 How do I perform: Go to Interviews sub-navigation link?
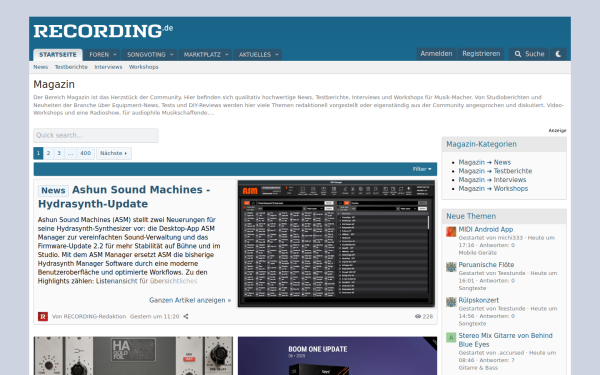point(108,67)
